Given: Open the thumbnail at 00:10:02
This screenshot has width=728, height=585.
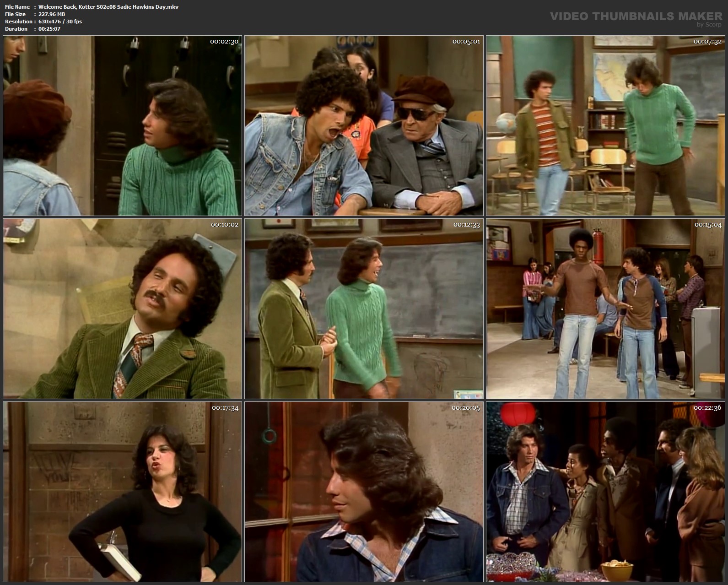Looking at the screenshot, I should (x=123, y=309).
